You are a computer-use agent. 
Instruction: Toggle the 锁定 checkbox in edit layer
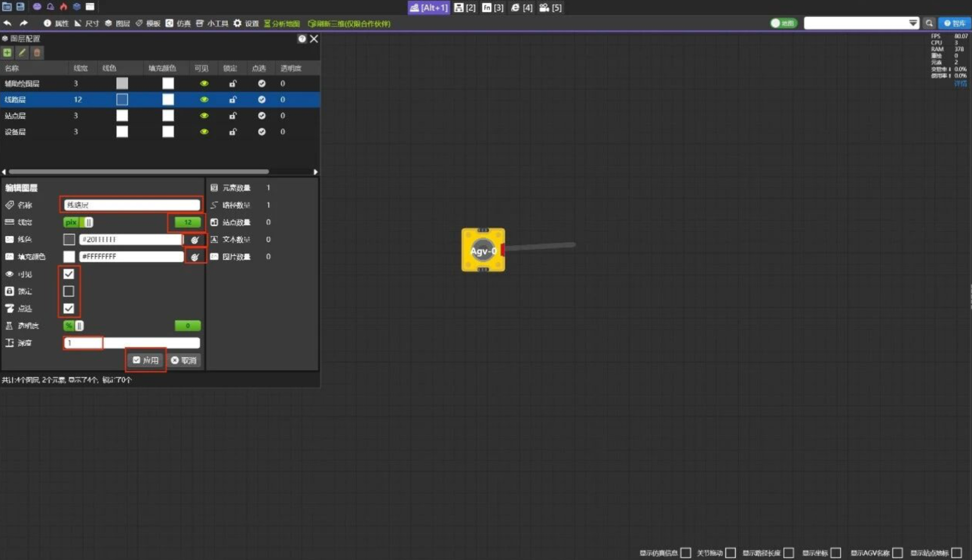click(x=69, y=291)
